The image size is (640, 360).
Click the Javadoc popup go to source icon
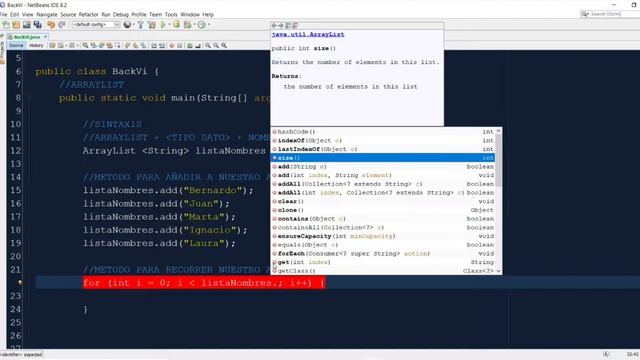pyautogui.click(x=295, y=25)
